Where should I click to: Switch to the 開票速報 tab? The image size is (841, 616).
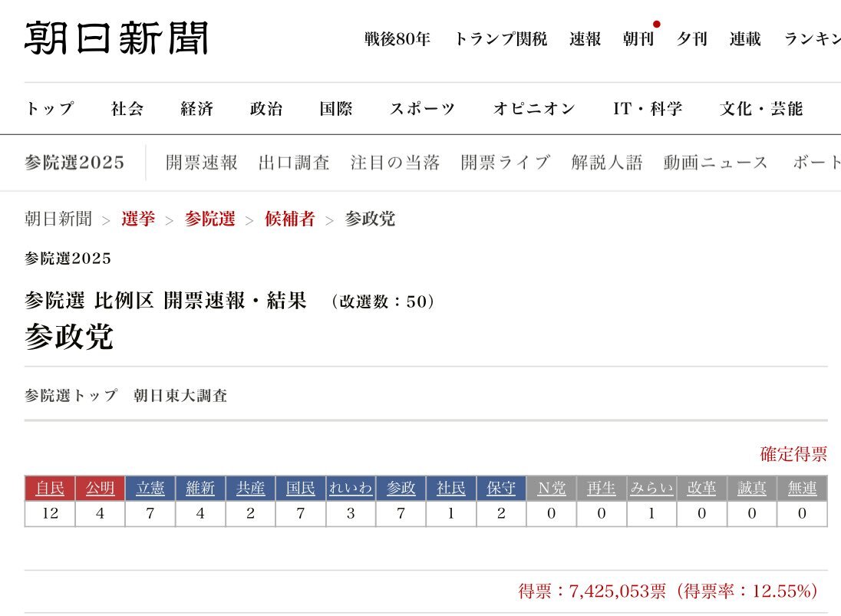202,163
